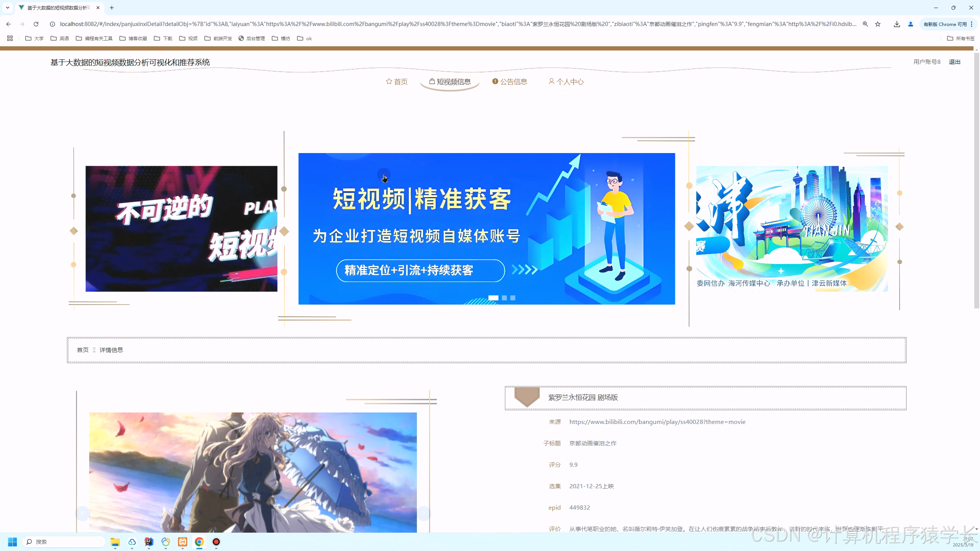Image resolution: width=980 pixels, height=551 pixels.
Task: Click the person icon beside 个人中心
Action: [x=551, y=81]
